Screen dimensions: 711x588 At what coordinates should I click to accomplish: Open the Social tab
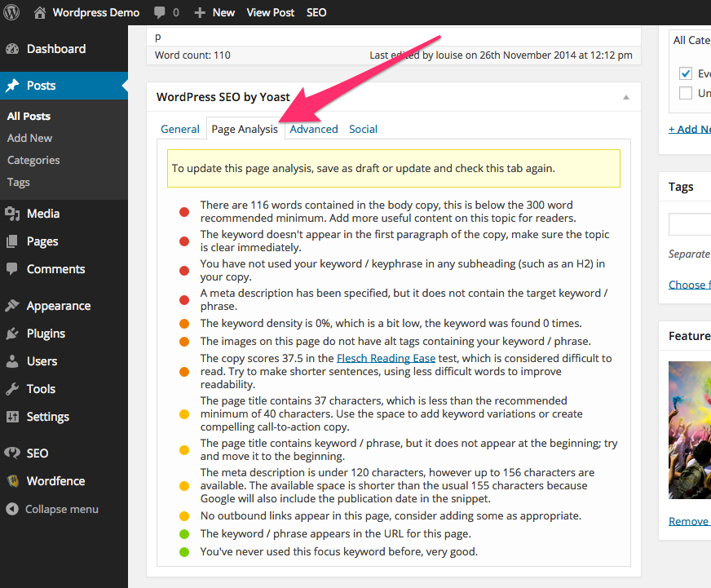click(363, 129)
